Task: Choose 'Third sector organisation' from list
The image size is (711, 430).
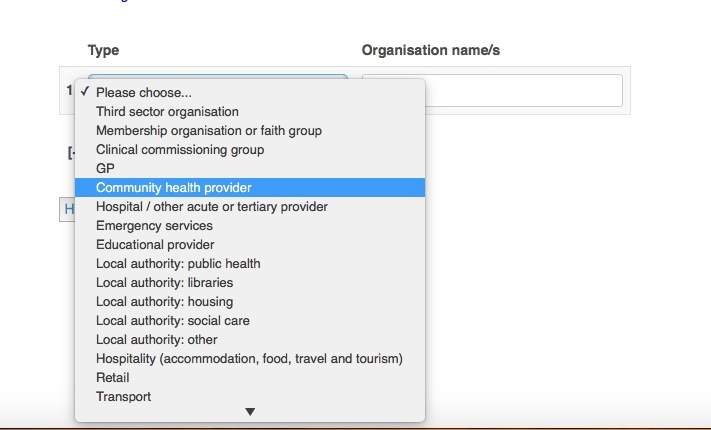Action: click(x=167, y=112)
